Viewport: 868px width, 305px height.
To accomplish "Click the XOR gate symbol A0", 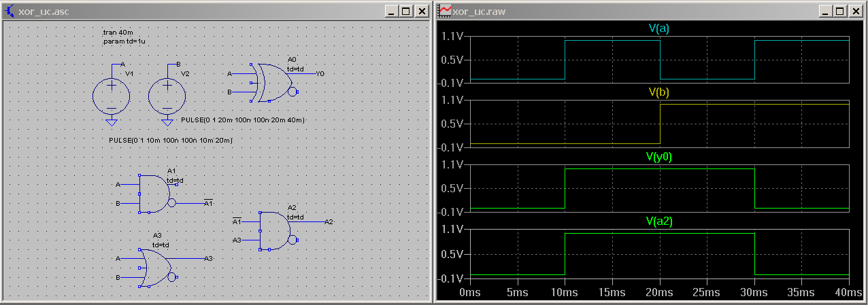I will point(276,83).
